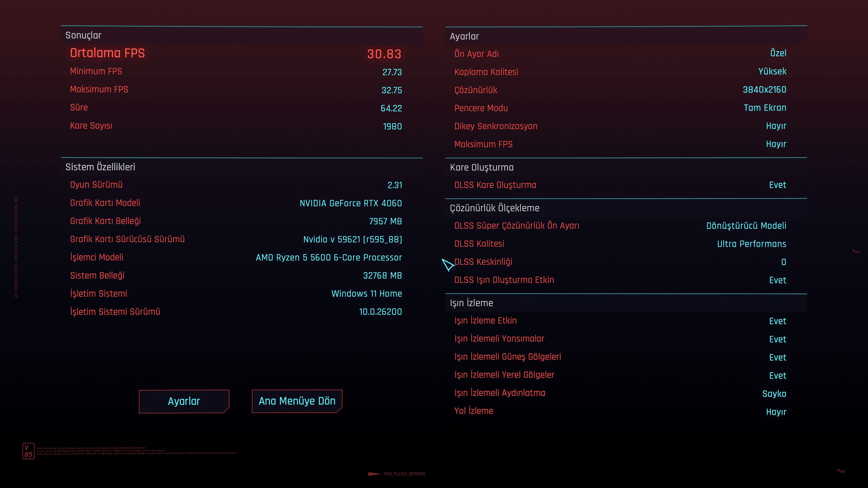The width and height of the screenshot is (868, 488).
Task: Click the Yol İzleme label
Action: (x=473, y=411)
